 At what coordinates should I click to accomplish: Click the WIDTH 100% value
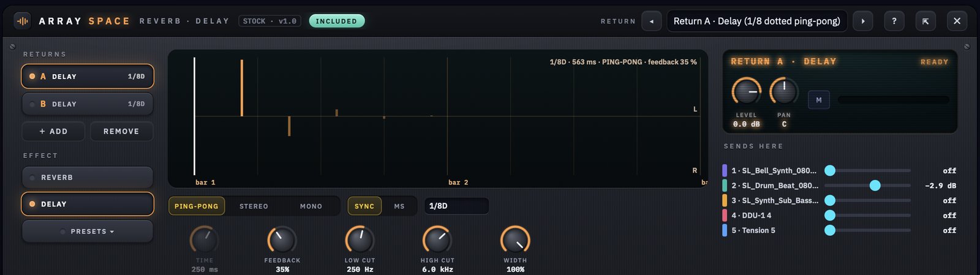point(515,269)
